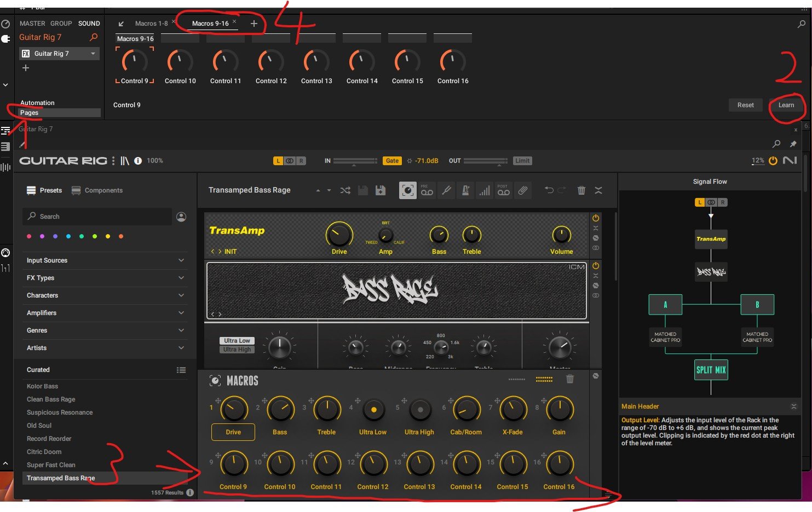
Task: Select the R input channel button
Action: point(301,161)
